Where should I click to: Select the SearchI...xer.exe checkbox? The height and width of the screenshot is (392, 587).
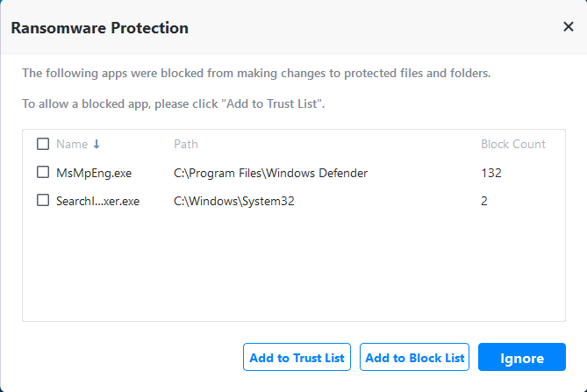click(x=43, y=201)
